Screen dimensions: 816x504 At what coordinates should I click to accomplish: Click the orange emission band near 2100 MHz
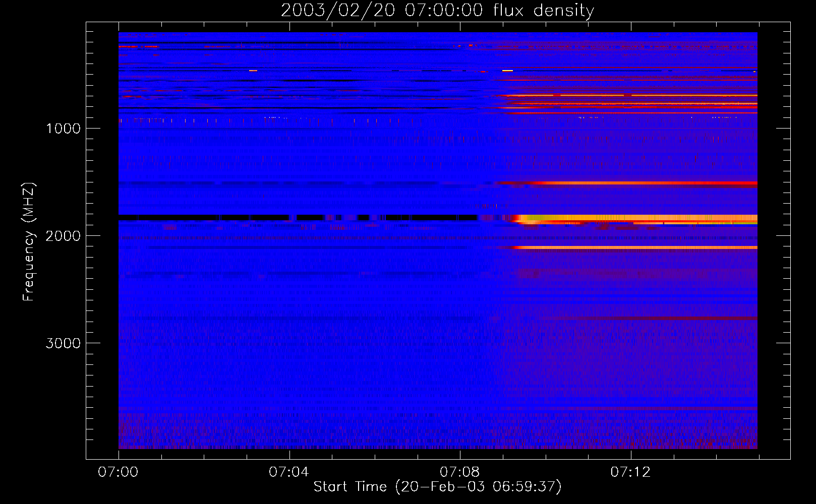click(634, 247)
